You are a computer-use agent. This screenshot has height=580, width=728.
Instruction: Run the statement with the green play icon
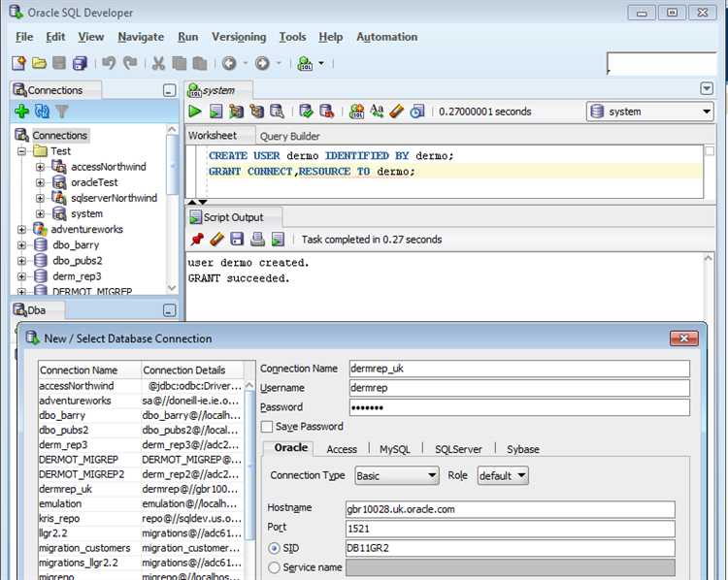click(x=196, y=112)
